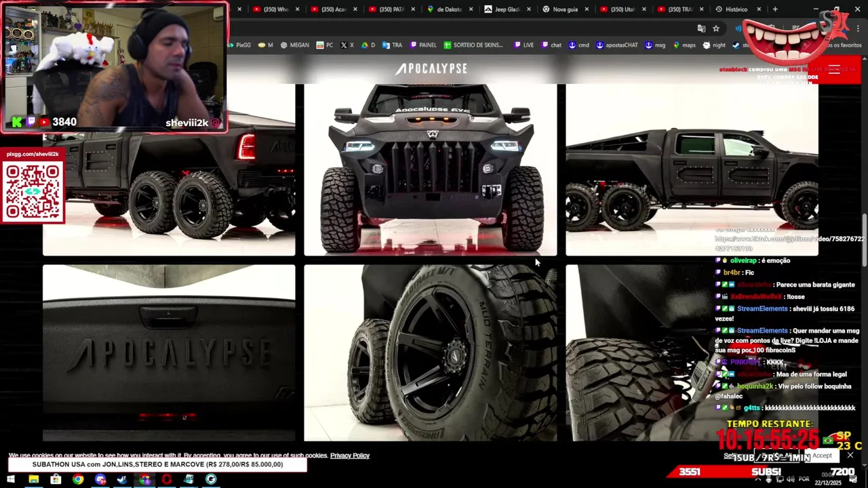Close the Histórico tab
The width and height of the screenshot is (868, 488).
pyautogui.click(x=759, y=9)
